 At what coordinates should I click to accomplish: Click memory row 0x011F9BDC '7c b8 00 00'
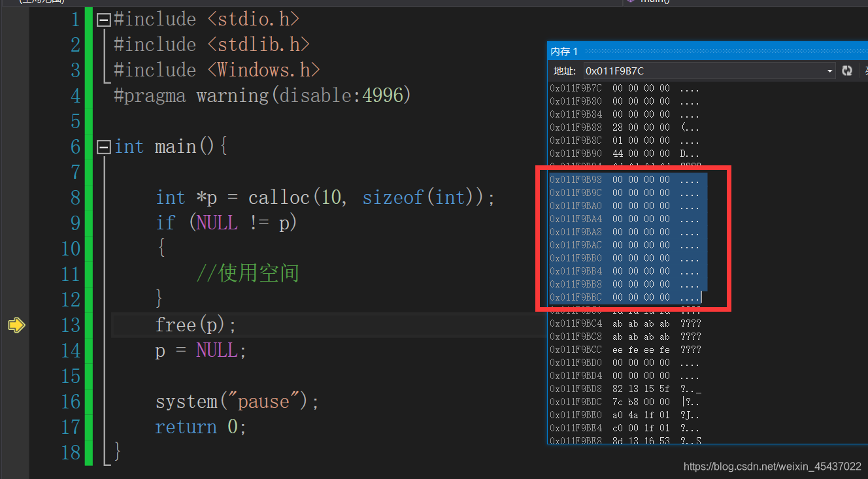point(624,402)
